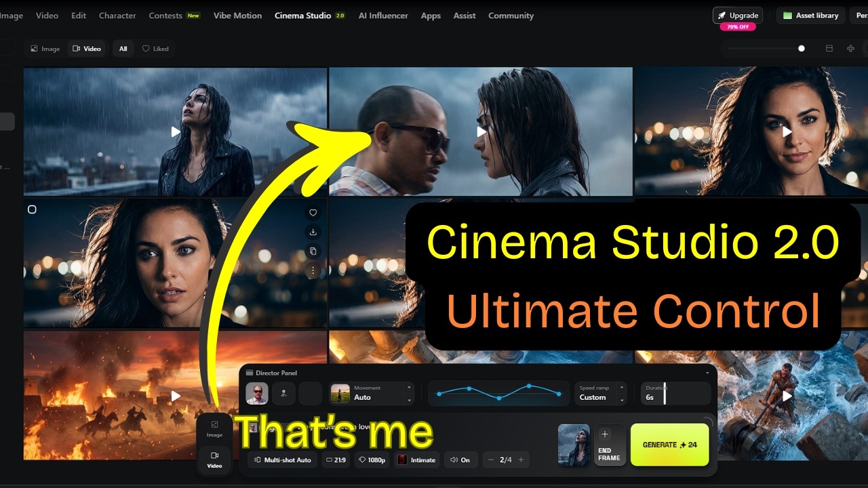Filter gallery by Video type
The height and width of the screenshot is (488, 868).
coord(87,49)
